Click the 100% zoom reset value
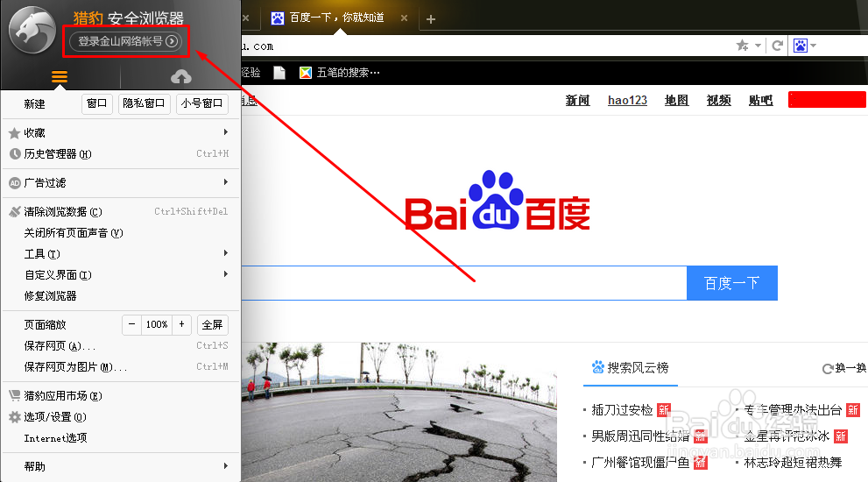The image size is (868, 482). click(x=157, y=324)
